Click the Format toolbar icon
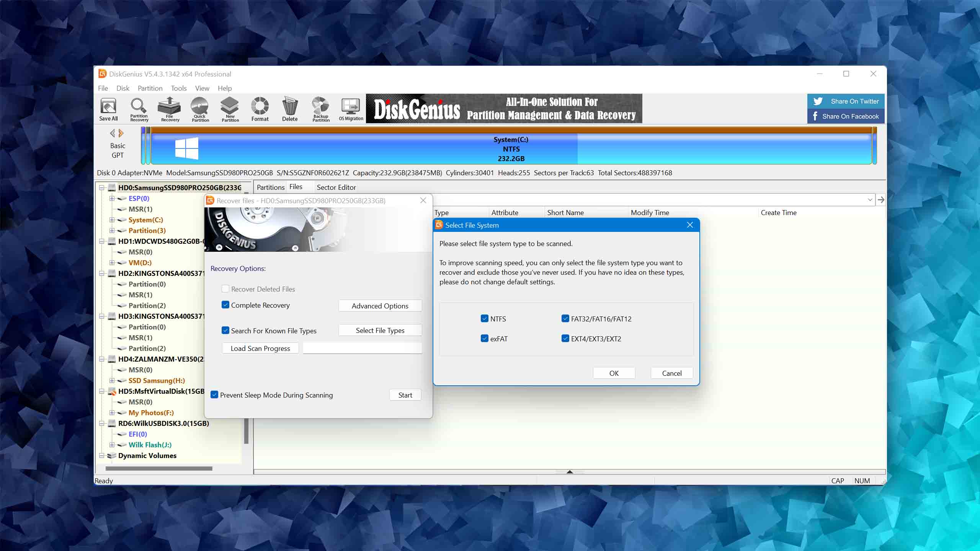This screenshot has width=980, height=551. click(x=260, y=109)
